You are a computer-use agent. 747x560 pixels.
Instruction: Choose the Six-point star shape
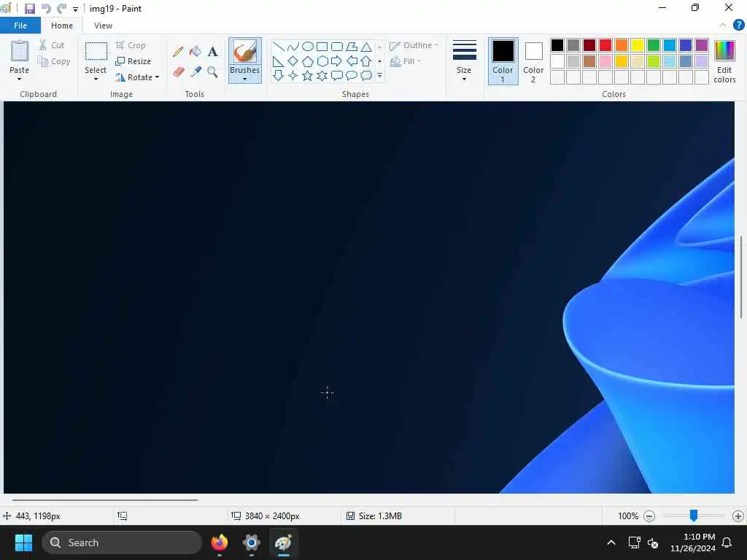click(x=322, y=75)
